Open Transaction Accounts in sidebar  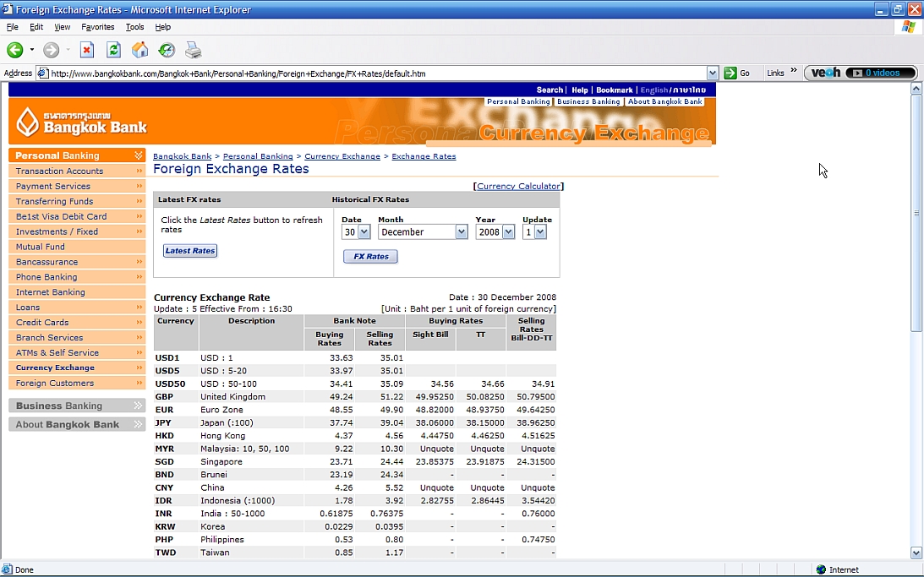pyautogui.click(x=77, y=171)
